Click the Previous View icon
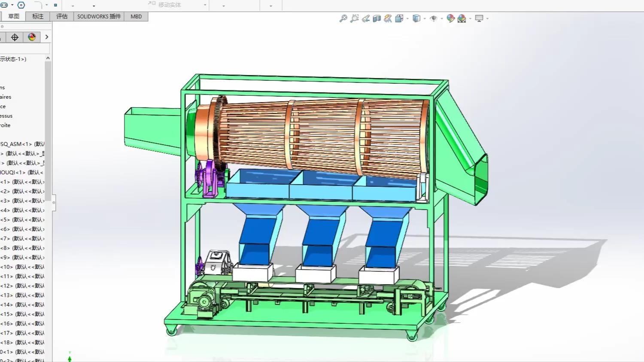 pyautogui.click(x=365, y=18)
